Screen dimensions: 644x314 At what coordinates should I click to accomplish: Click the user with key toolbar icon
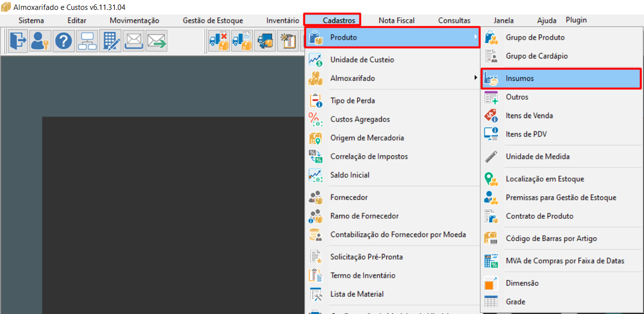(40, 41)
